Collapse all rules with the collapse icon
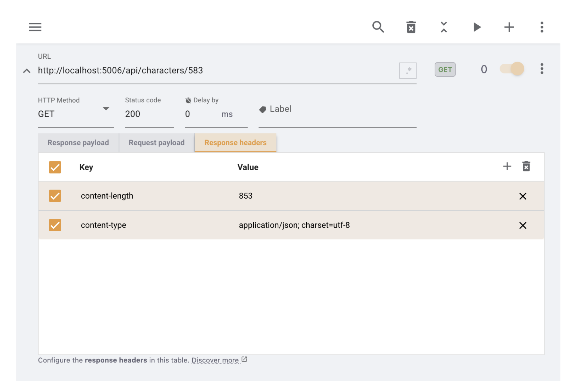 click(444, 27)
